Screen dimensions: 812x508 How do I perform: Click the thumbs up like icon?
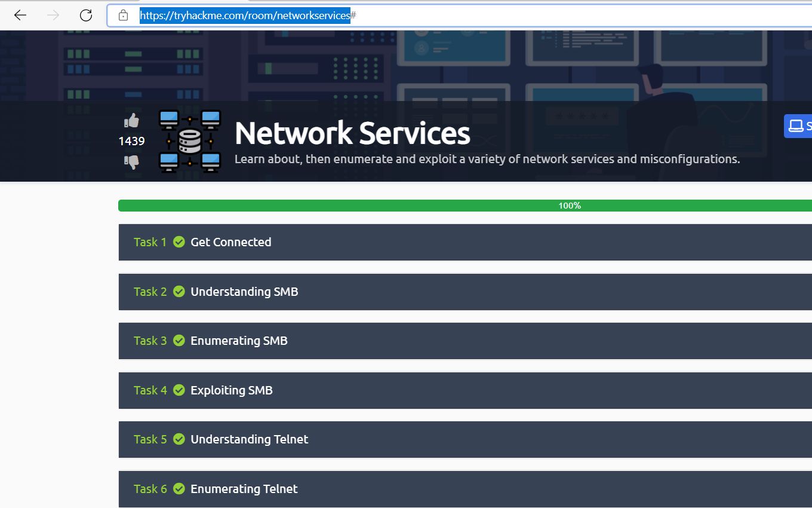131,121
